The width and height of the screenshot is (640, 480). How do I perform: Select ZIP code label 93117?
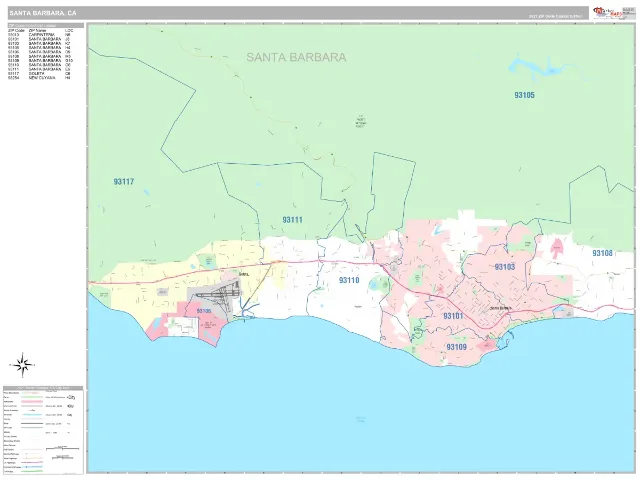pos(124,182)
